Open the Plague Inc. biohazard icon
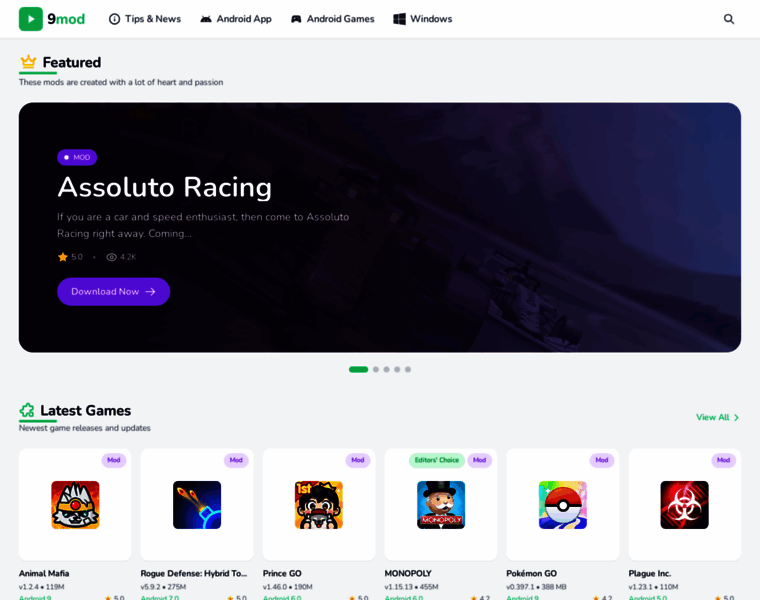The height and width of the screenshot is (600, 760). (684, 505)
